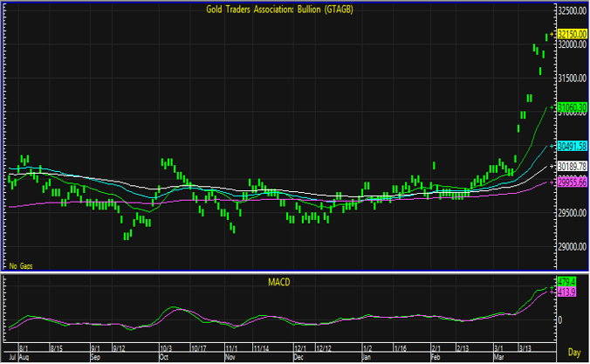Click the green 31060.30 moving average tag

click(x=570, y=107)
